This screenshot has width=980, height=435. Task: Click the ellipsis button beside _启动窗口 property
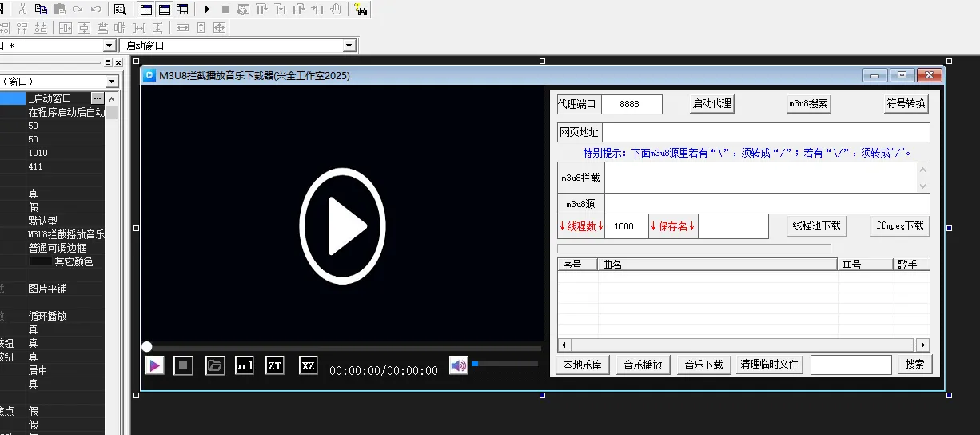click(98, 98)
